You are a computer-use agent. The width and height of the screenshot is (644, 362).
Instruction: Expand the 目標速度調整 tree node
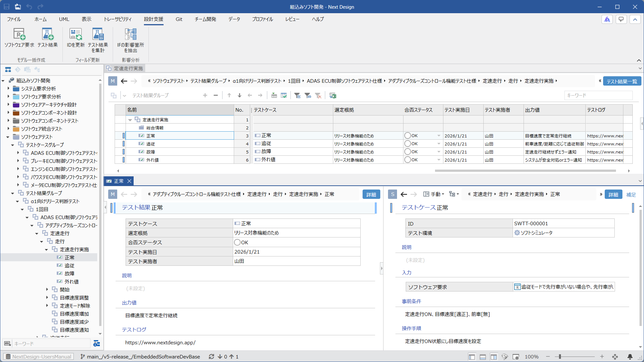(x=47, y=298)
